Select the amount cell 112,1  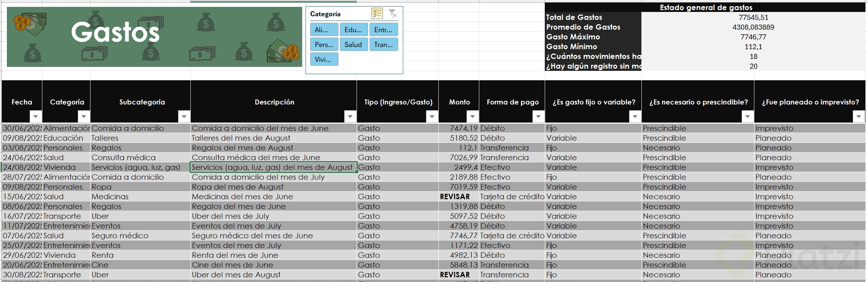coord(459,148)
